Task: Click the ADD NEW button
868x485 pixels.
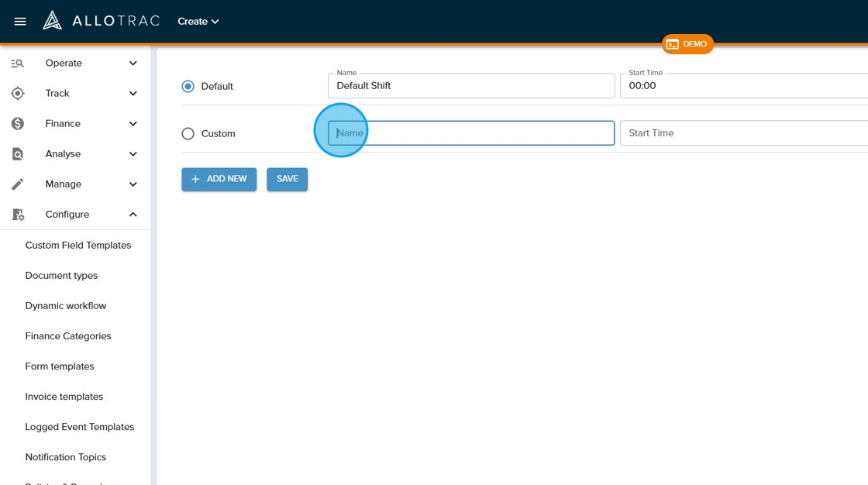Action: point(219,179)
